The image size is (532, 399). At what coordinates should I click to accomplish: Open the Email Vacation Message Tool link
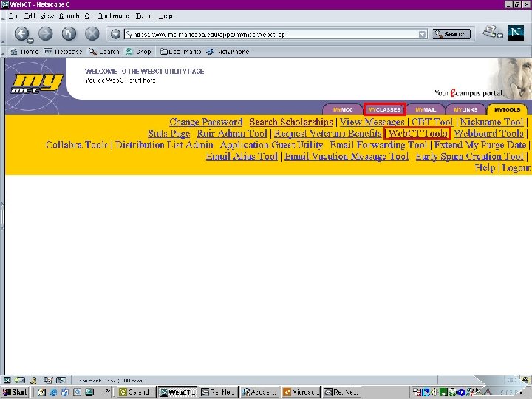(347, 157)
